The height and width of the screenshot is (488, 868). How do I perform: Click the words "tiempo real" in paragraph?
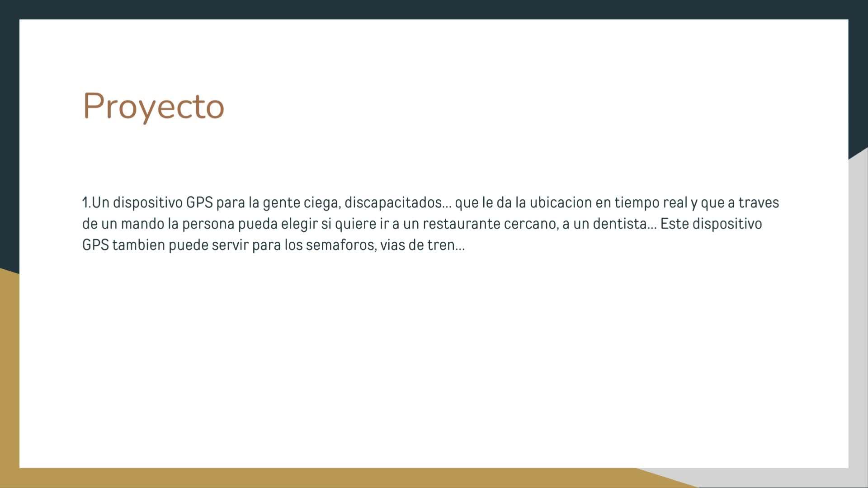tap(651, 202)
